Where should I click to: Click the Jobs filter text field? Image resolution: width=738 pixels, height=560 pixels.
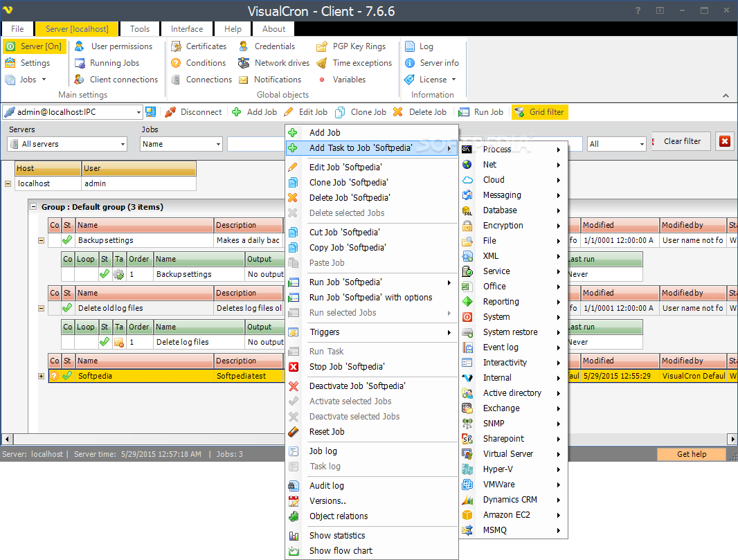257,144
